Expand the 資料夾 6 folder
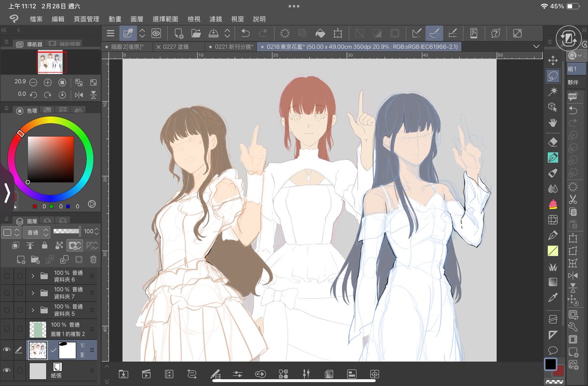588x386 pixels. coord(33,276)
